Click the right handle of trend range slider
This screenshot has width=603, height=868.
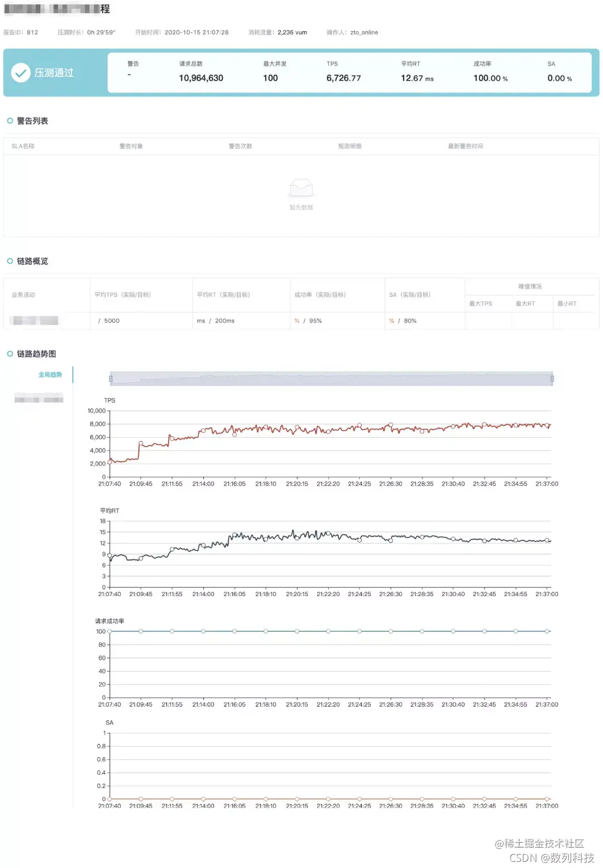tap(552, 379)
